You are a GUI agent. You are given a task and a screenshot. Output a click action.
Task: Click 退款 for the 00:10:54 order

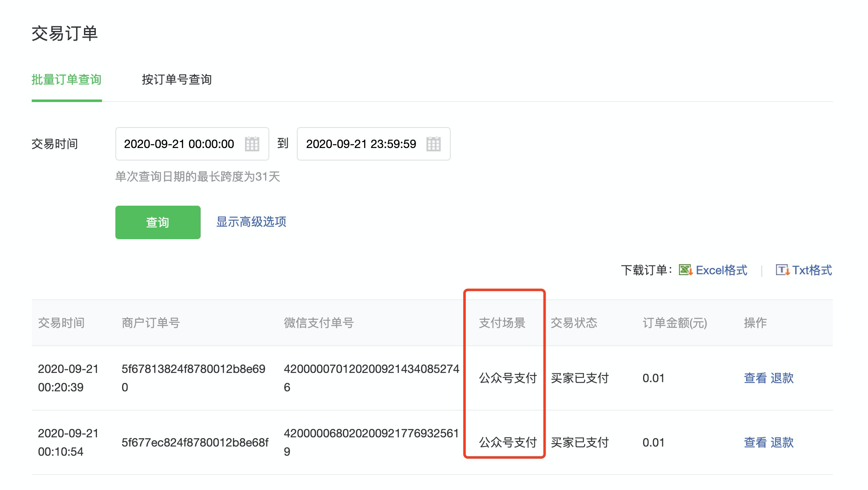pyautogui.click(x=782, y=442)
